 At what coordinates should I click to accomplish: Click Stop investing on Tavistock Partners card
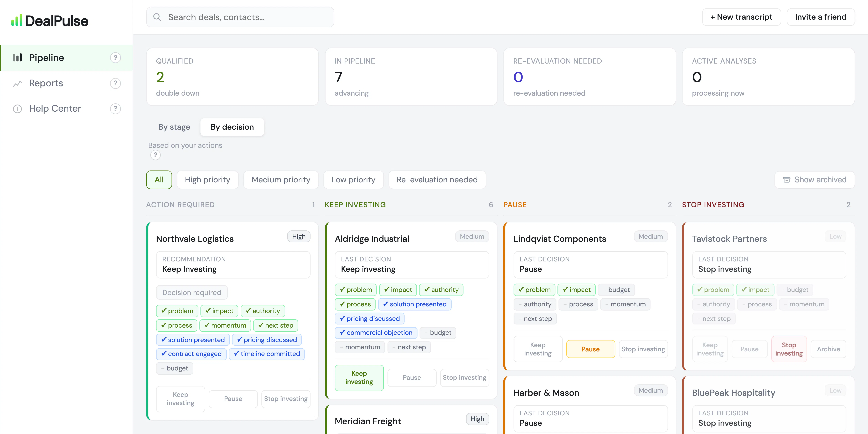pos(789,349)
